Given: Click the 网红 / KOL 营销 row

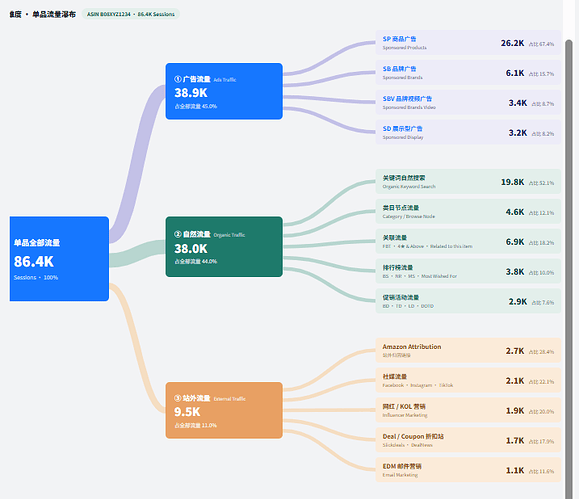Looking at the screenshot, I should point(468,410).
